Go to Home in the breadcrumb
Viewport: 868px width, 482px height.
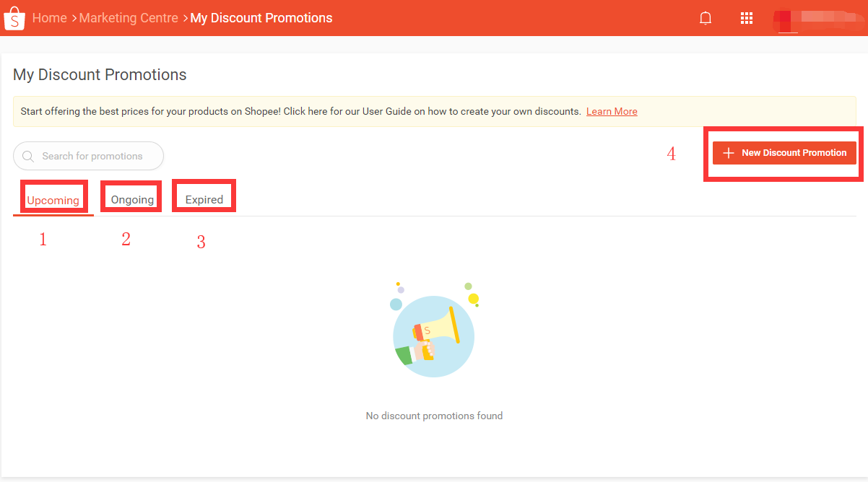point(50,18)
